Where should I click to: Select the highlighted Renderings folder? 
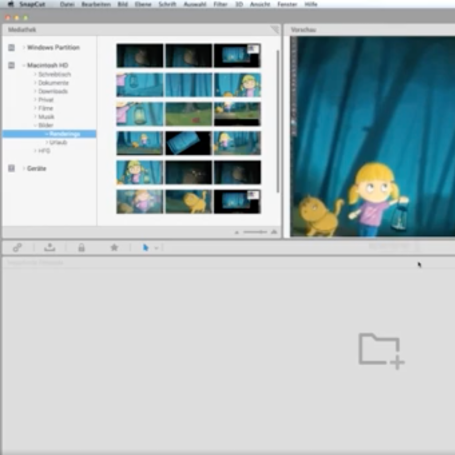coord(49,134)
